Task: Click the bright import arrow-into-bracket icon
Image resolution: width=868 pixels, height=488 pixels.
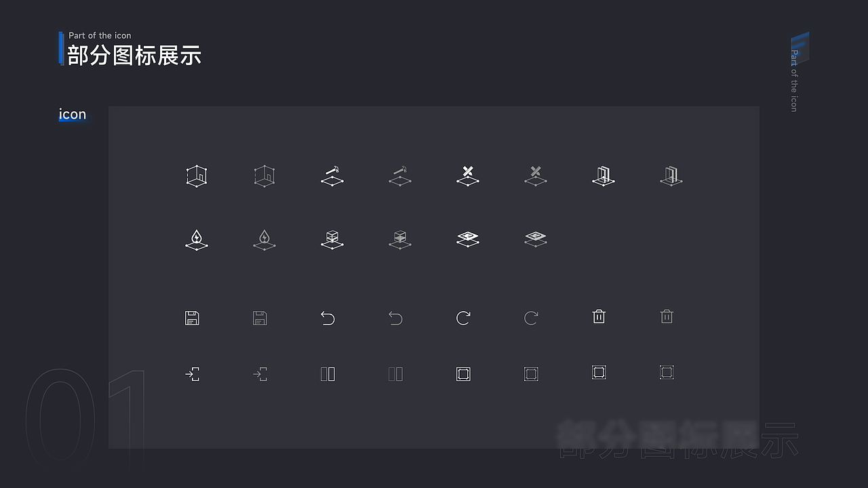Action: [x=192, y=373]
